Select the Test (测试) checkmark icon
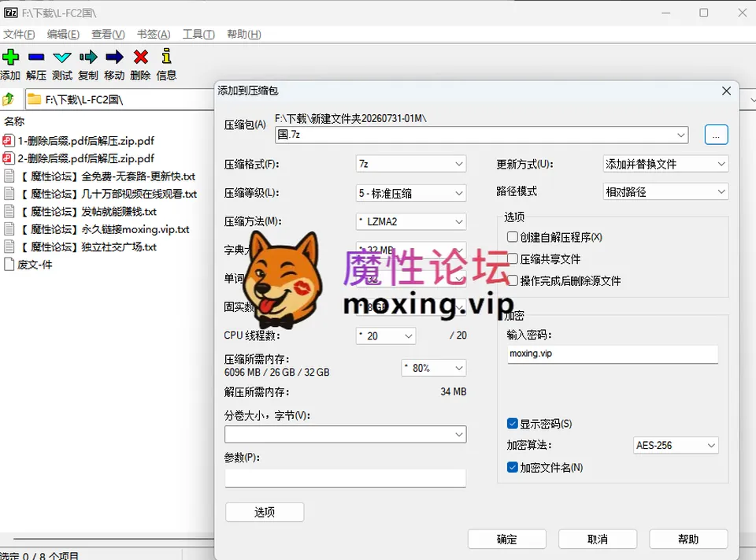Screen dimensions: 756x560 [62, 57]
